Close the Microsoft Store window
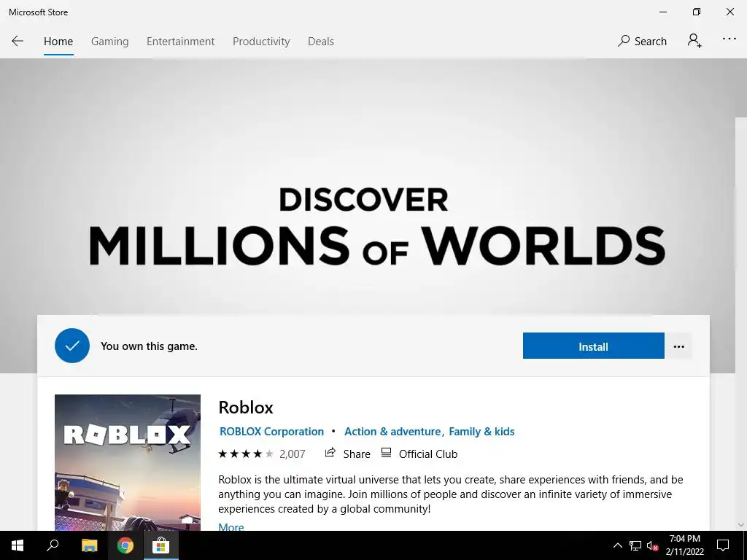This screenshot has width=747, height=560. click(729, 12)
